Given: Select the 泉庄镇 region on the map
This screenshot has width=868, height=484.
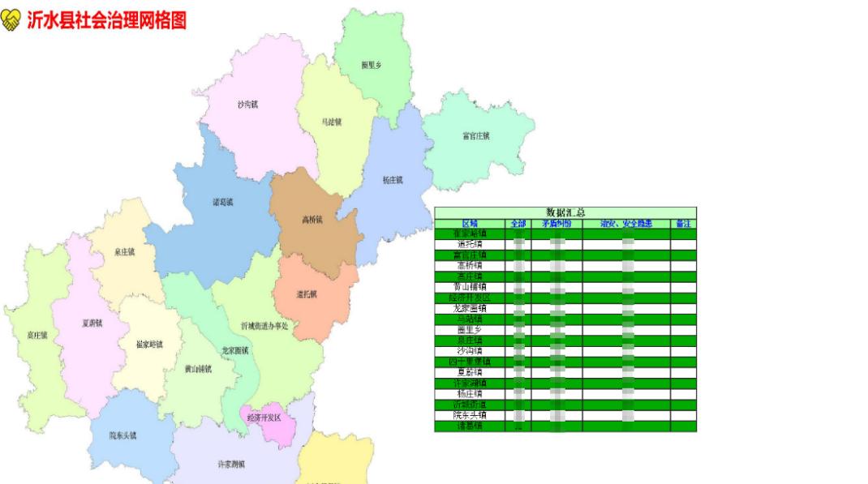Looking at the screenshot, I should (125, 251).
